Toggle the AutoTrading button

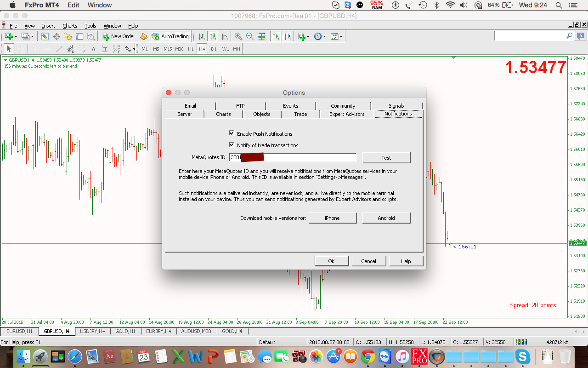(170, 36)
